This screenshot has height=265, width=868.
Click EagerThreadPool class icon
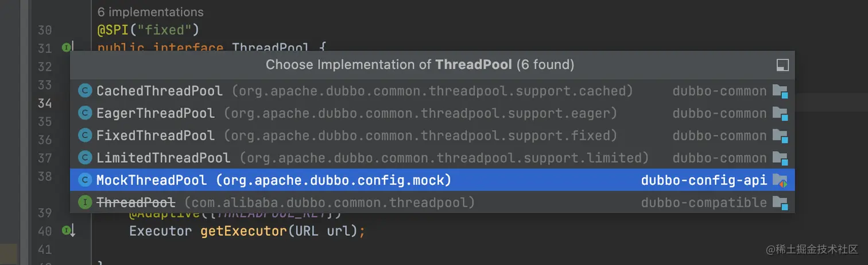tap(85, 113)
